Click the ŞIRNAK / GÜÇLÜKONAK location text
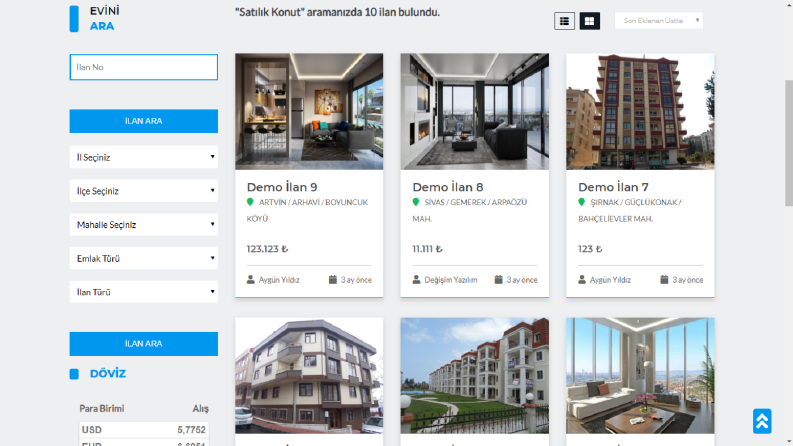 630,210
